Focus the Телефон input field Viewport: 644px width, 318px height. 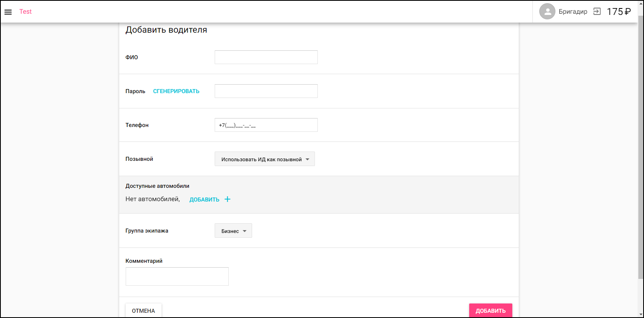266,125
